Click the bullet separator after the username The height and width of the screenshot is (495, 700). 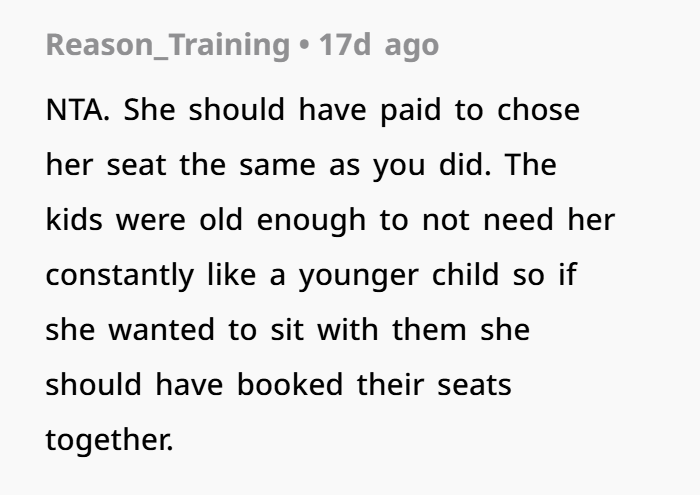click(304, 46)
